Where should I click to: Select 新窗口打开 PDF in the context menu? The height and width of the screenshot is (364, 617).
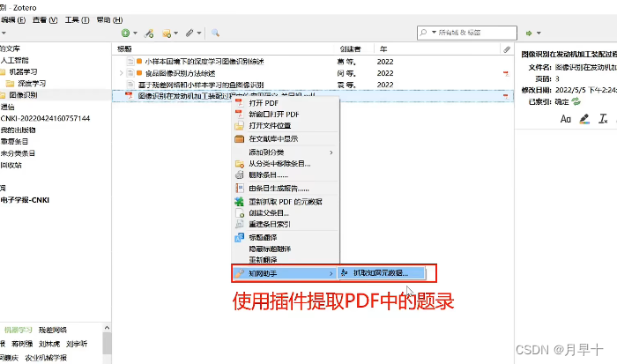click(286, 114)
